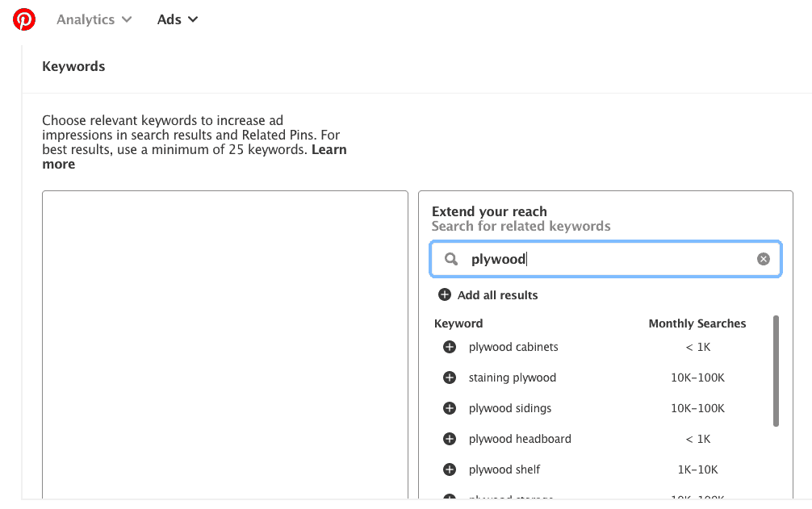Click the Keywords section heading

pyautogui.click(x=73, y=66)
